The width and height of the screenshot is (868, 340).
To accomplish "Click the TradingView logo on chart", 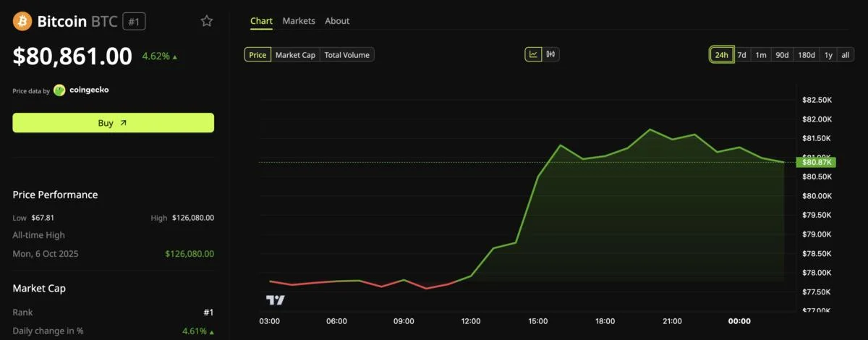I will (x=275, y=299).
